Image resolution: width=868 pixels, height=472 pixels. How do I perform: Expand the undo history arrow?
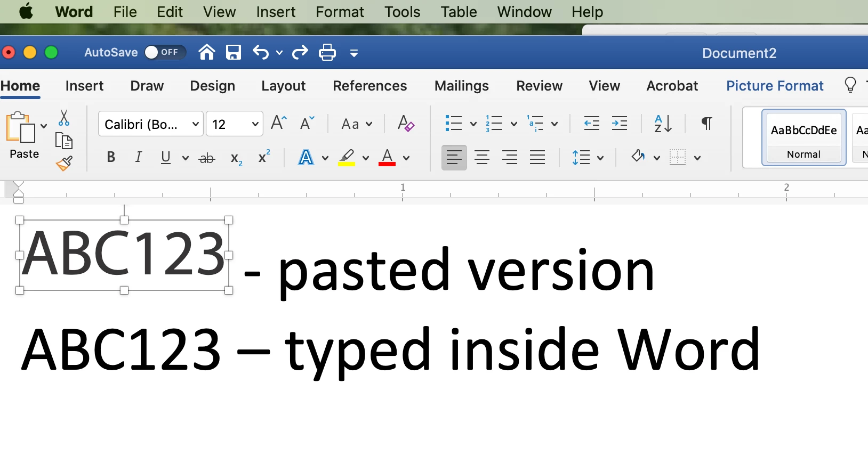click(x=279, y=53)
